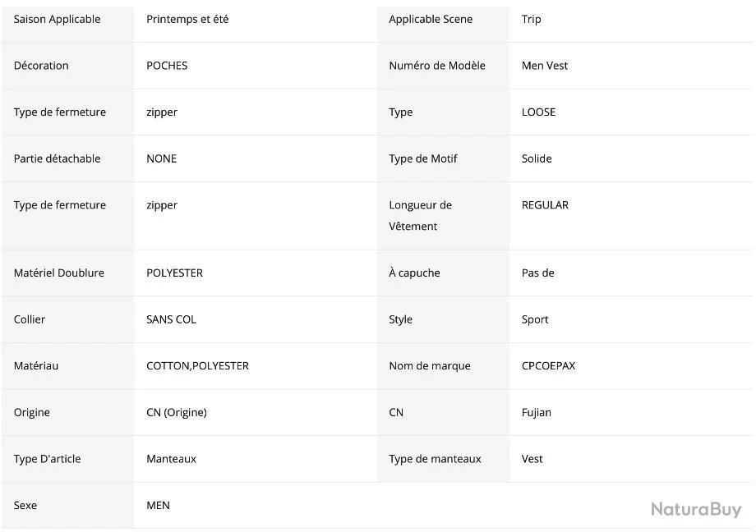
Task: Click the 'Trip' value cell
Action: 531,19
